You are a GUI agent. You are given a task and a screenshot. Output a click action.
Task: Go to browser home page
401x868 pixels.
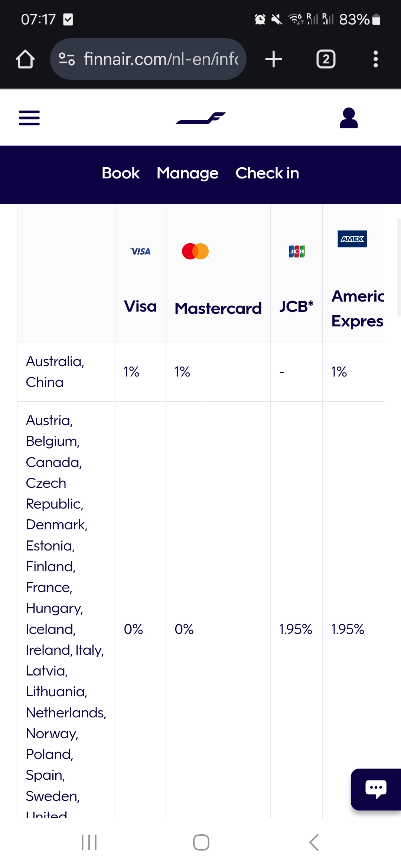point(25,59)
